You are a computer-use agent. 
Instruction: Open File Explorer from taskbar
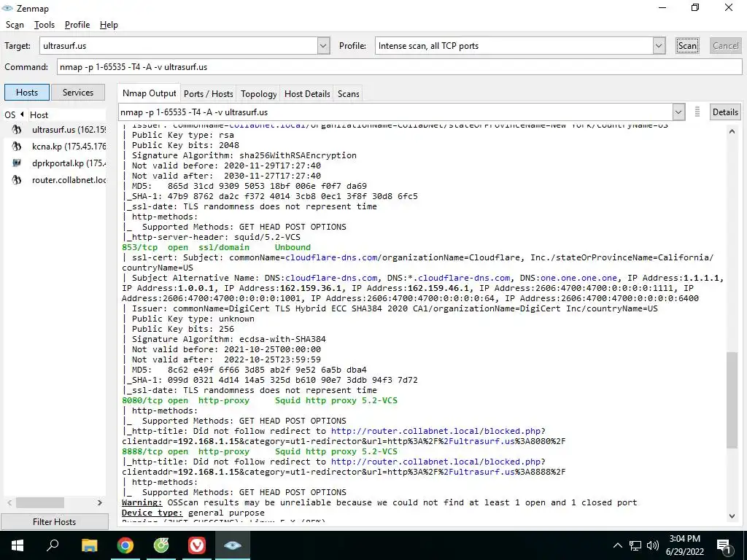click(x=89, y=545)
